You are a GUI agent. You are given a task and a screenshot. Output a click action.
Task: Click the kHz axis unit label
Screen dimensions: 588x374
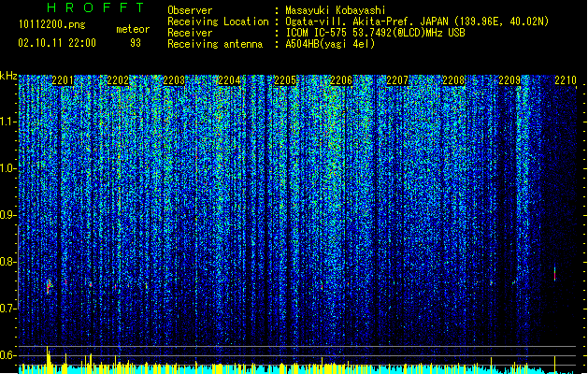[8, 76]
